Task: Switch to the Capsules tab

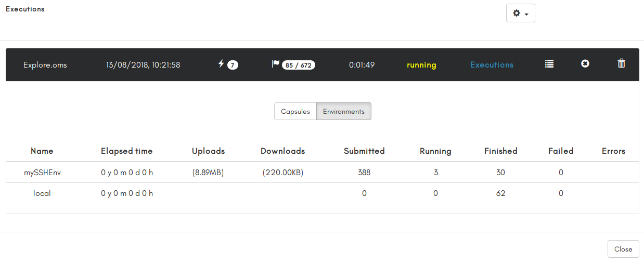Action: 295,111
